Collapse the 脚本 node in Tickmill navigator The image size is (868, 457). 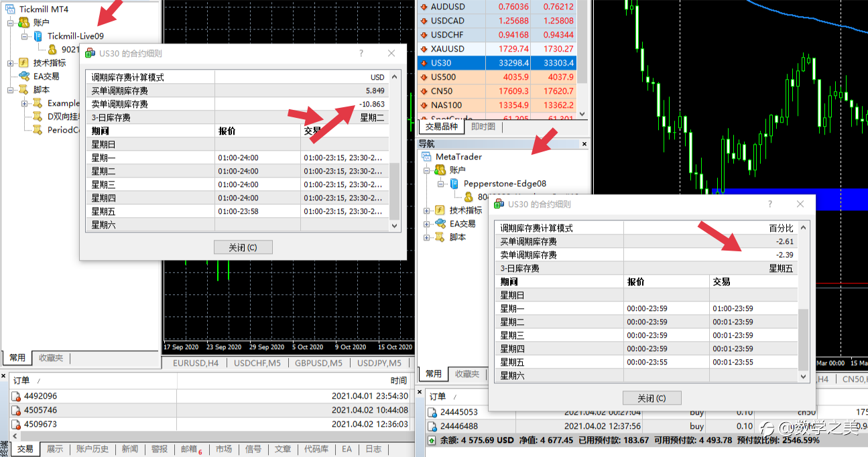point(11,90)
